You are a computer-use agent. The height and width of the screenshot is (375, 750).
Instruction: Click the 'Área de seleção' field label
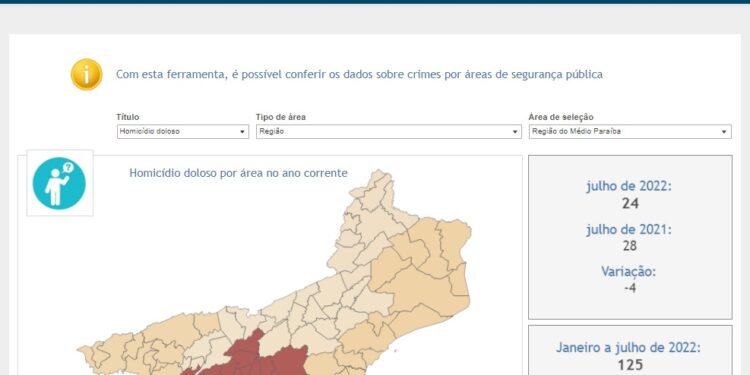(561, 117)
